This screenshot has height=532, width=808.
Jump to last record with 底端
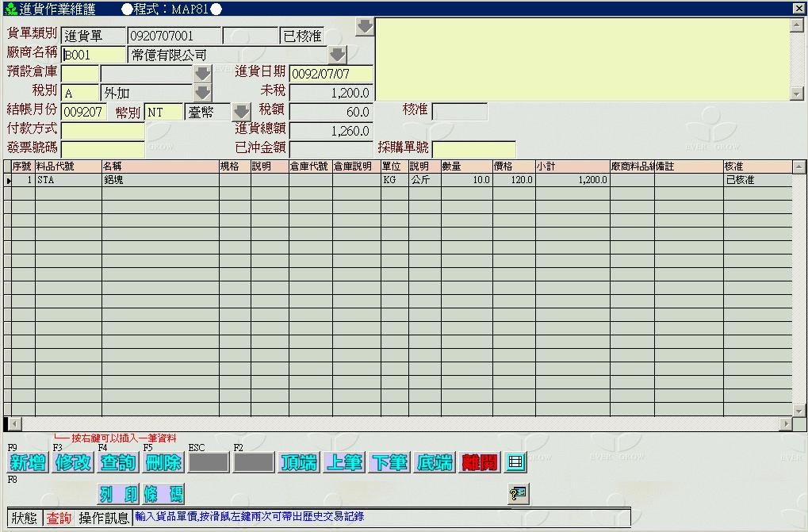click(435, 463)
